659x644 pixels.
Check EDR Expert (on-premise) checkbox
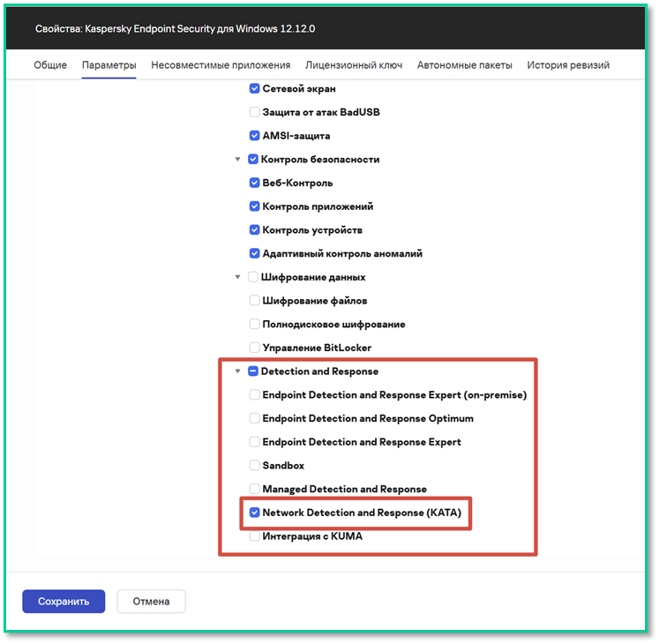[254, 394]
